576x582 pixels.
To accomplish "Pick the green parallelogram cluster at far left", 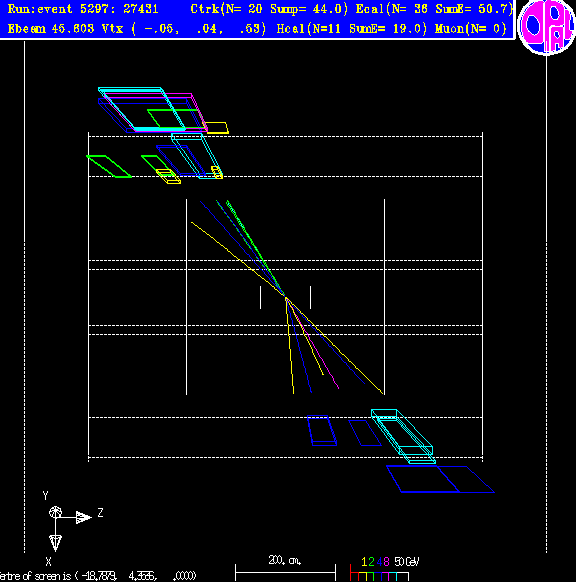I will click(x=108, y=166).
